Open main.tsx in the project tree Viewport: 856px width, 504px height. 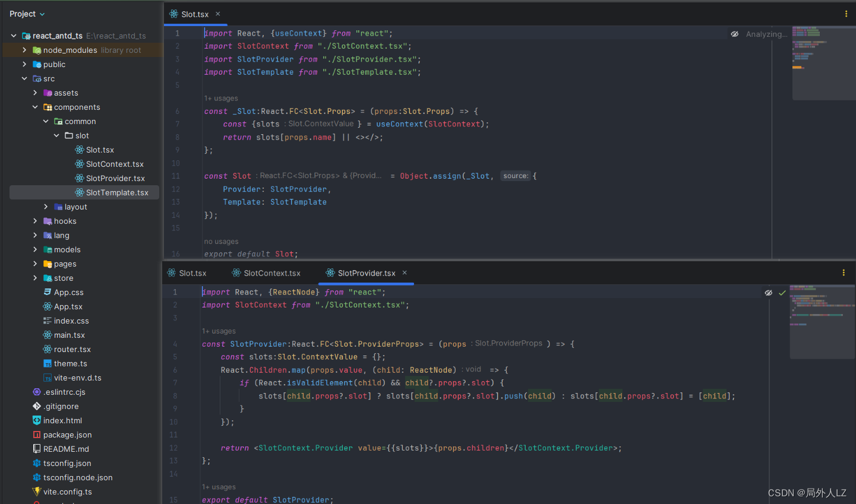pos(70,335)
